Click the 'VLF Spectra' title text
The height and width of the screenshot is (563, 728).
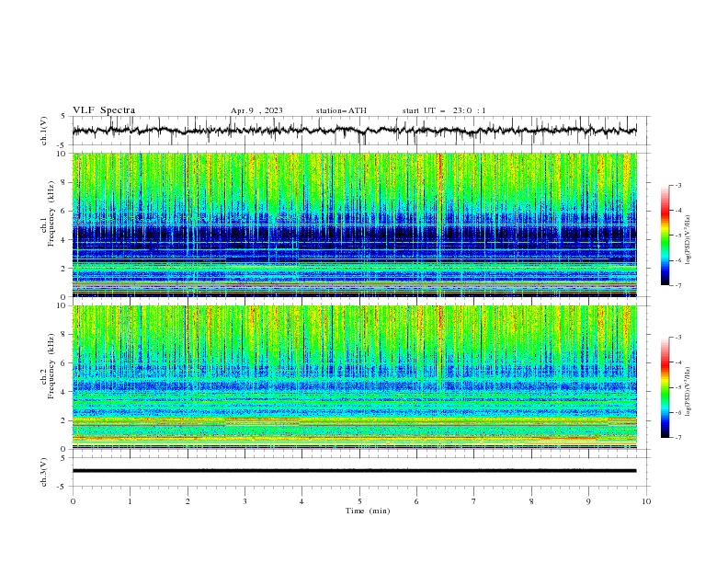tap(104, 110)
